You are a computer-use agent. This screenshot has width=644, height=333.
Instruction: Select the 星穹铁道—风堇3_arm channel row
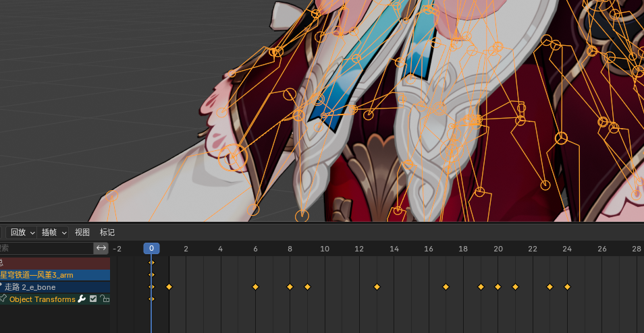tap(55, 275)
